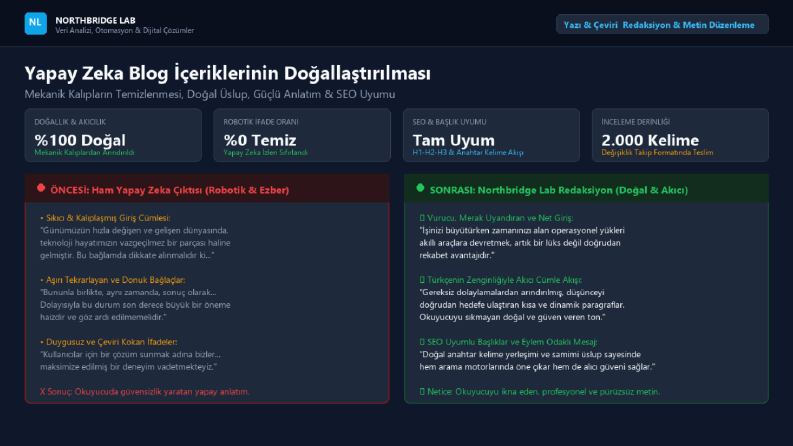Click the NL logo icon
This screenshot has width=793, height=446.
click(35, 23)
